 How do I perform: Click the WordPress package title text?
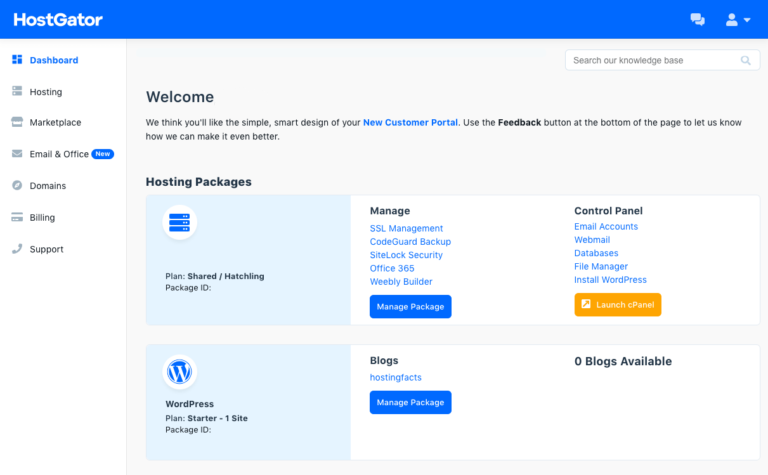(190, 404)
